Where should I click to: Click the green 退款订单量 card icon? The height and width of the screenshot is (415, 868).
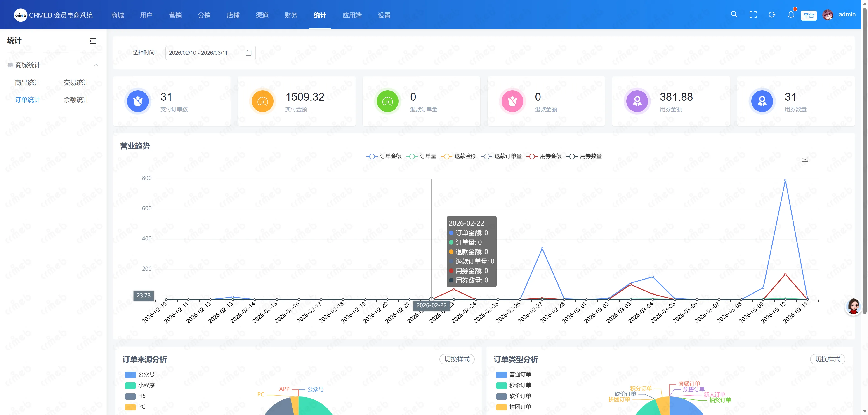point(387,101)
